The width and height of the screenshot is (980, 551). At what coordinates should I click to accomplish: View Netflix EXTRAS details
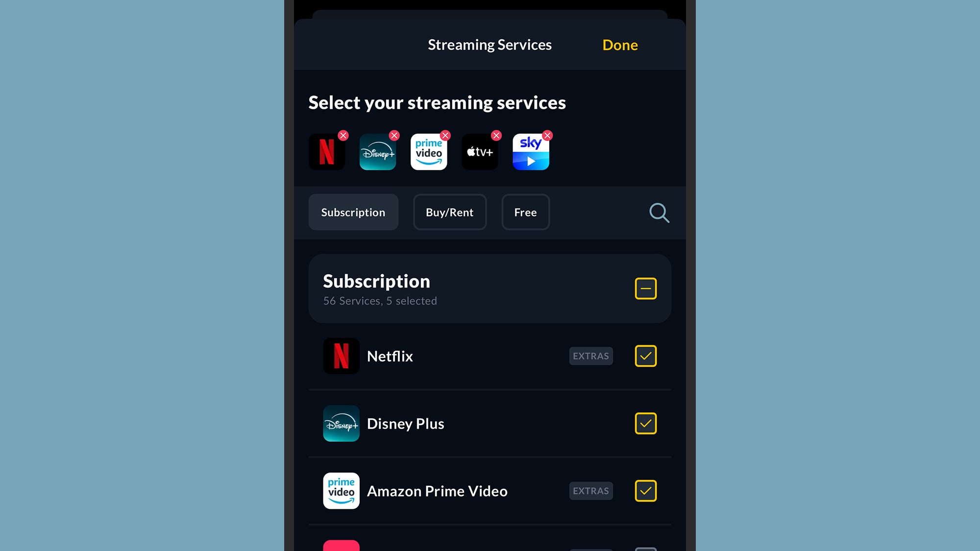[x=590, y=355]
